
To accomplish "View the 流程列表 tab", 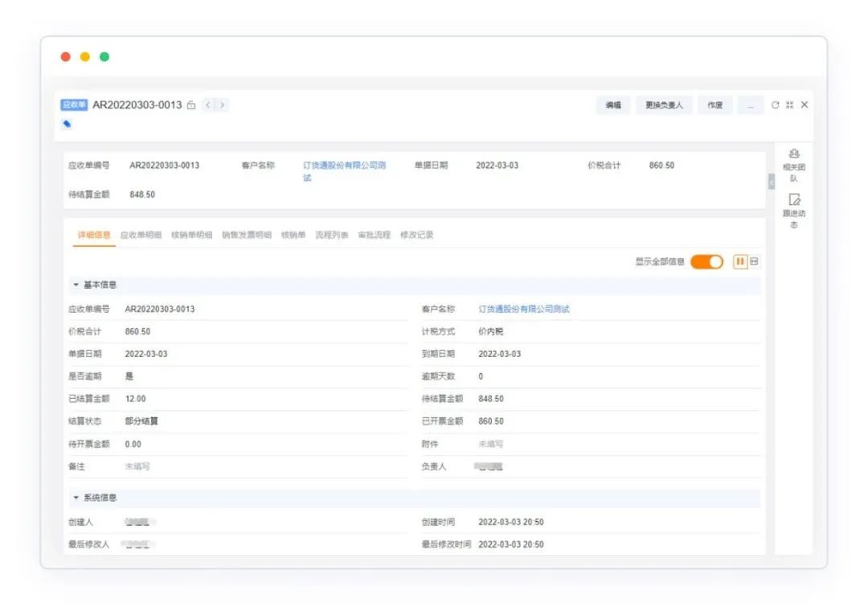I will (x=332, y=235).
